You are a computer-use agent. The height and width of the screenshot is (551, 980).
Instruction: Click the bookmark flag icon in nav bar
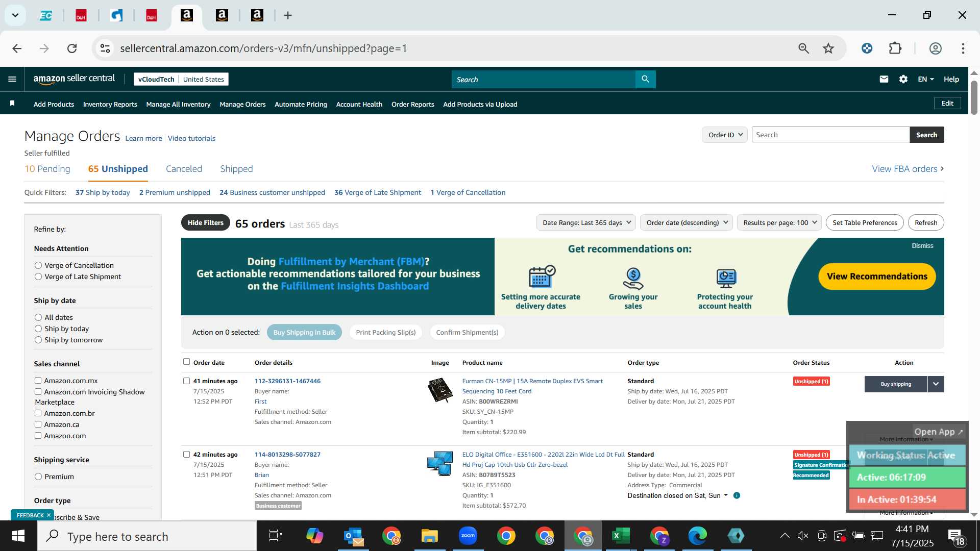pos(12,104)
